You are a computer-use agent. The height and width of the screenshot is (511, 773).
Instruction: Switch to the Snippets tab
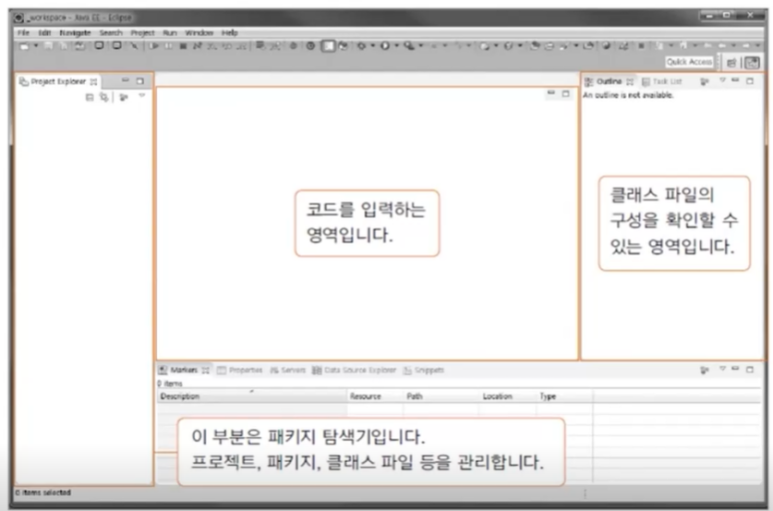click(x=423, y=370)
